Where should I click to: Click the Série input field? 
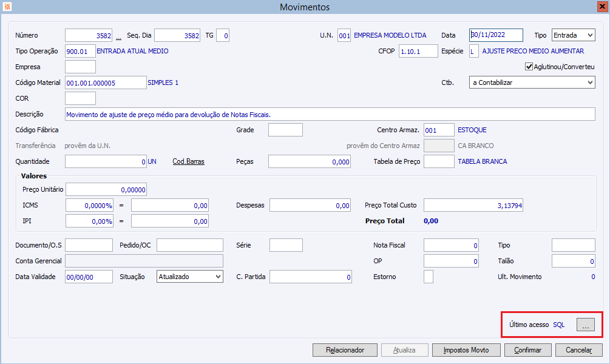[x=286, y=245]
